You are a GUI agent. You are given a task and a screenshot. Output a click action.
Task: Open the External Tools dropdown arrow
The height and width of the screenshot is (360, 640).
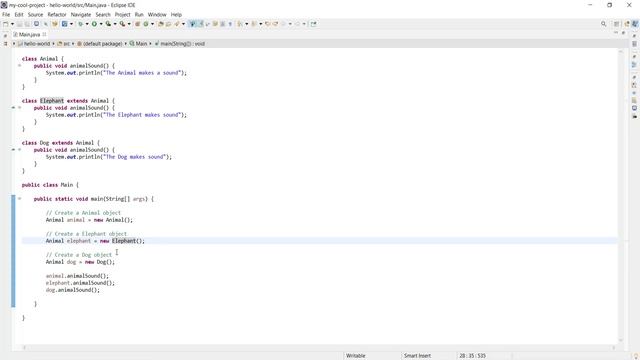pyautogui.click(x=129, y=24)
